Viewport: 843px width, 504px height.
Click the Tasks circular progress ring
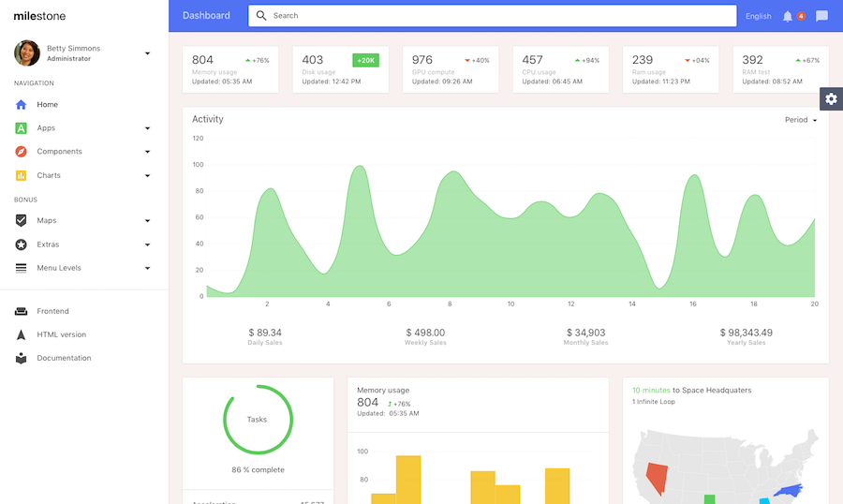click(258, 420)
